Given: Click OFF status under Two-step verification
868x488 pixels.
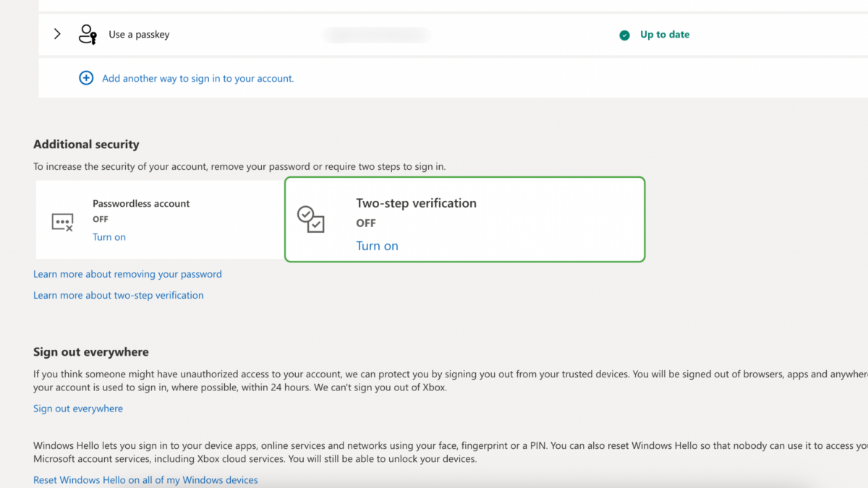Looking at the screenshot, I should coord(366,223).
